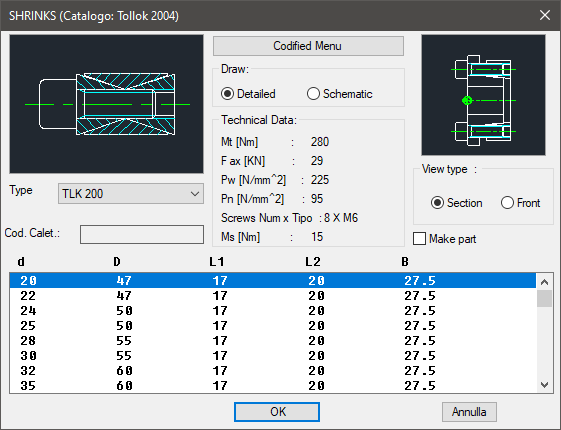Cancel with the Annulla button
The image size is (561, 430).
469,412
